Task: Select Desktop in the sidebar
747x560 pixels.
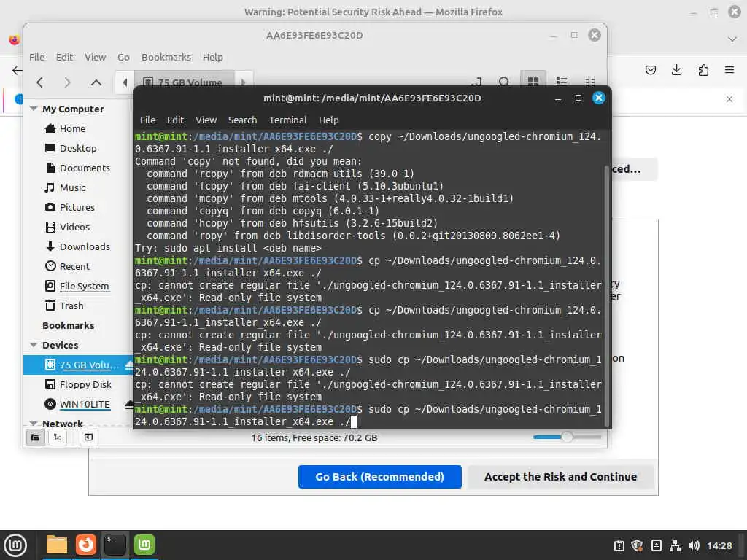Action: pos(78,148)
